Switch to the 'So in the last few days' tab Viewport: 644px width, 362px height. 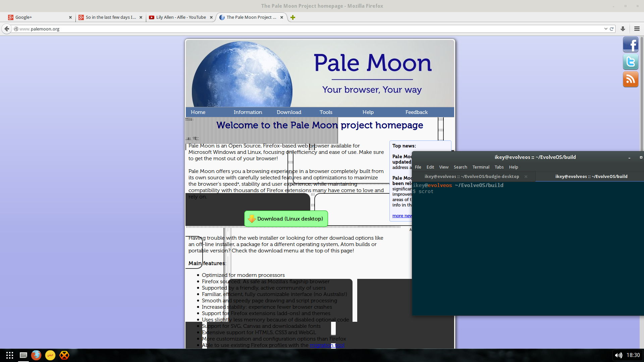point(110,17)
